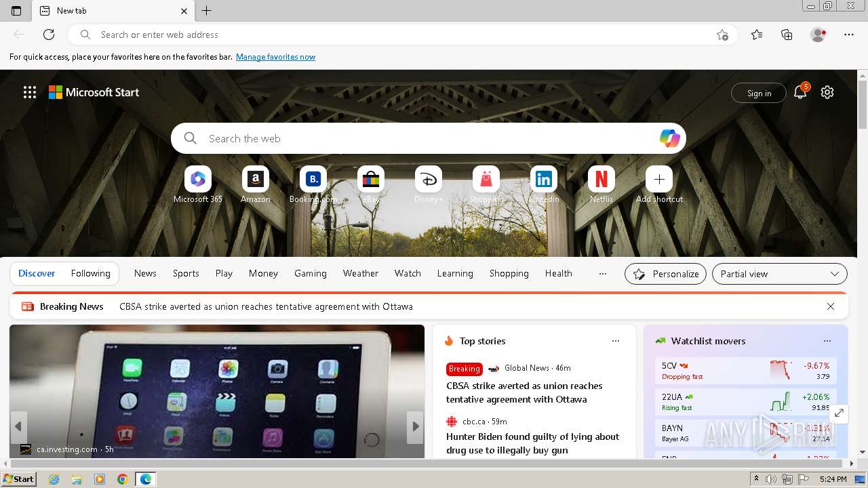Click the Windows Start button
868x488 pixels.
click(19, 479)
